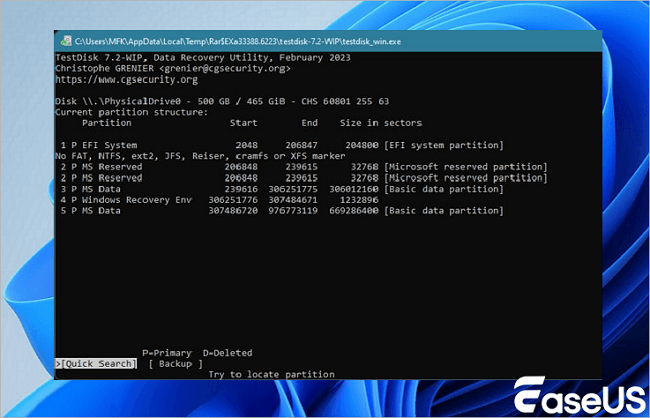The height and width of the screenshot is (418, 650).
Task: Click the start sector value 306251776
Action: click(x=233, y=200)
